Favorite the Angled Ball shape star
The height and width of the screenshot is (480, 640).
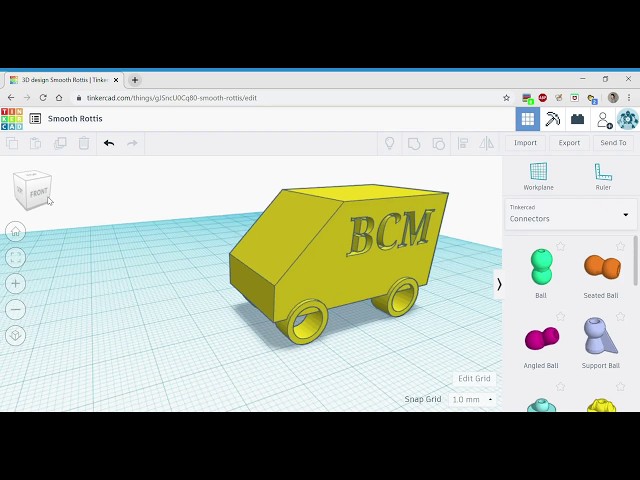(x=560, y=316)
